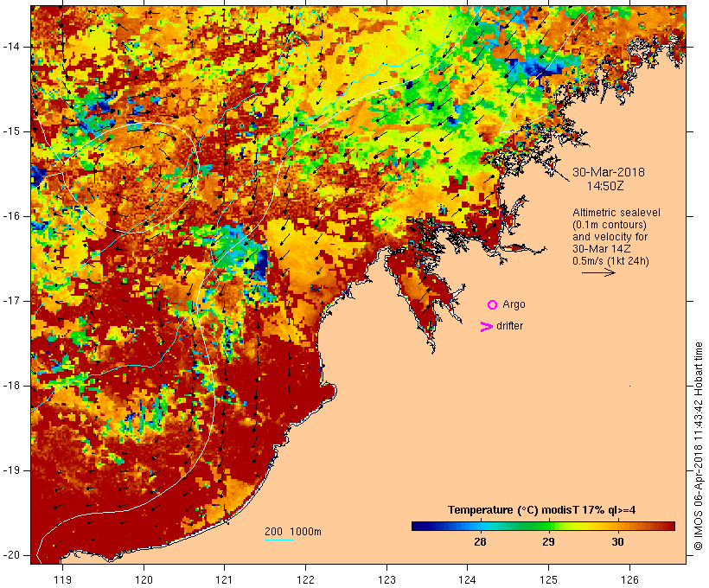Viewport: 709px width, 588px height.
Task: Click the '30-Mar-2018' date text
Action: tap(609, 172)
